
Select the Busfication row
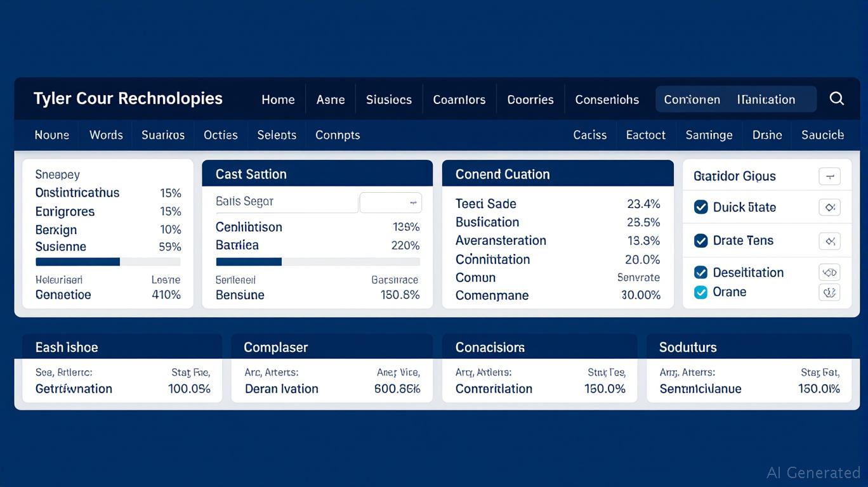click(x=558, y=222)
